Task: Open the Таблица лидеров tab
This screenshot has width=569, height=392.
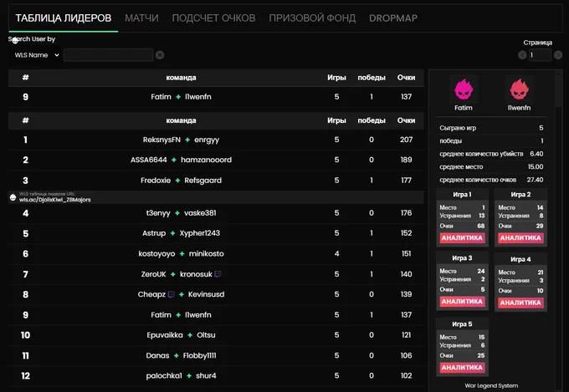Action: point(63,18)
